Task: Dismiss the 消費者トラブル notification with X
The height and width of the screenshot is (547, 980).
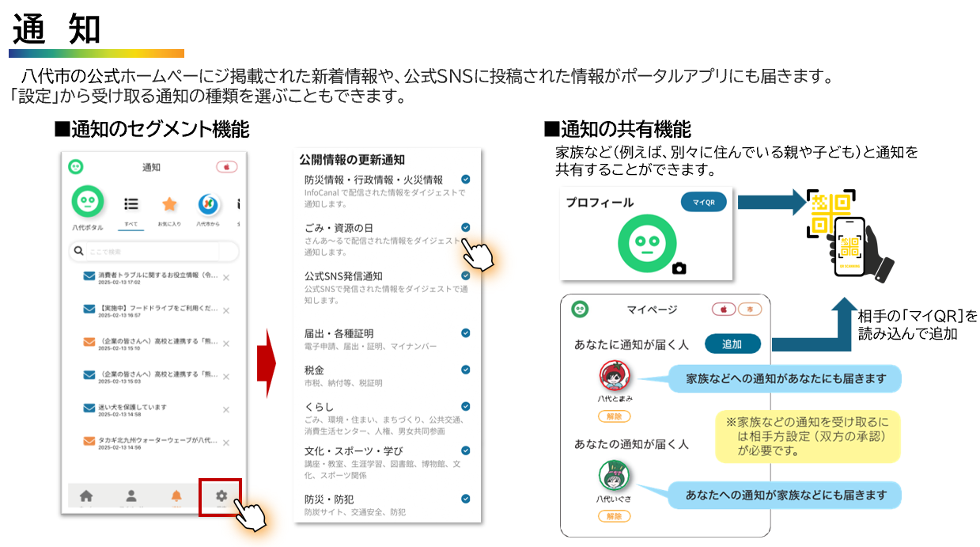Action: point(226,278)
